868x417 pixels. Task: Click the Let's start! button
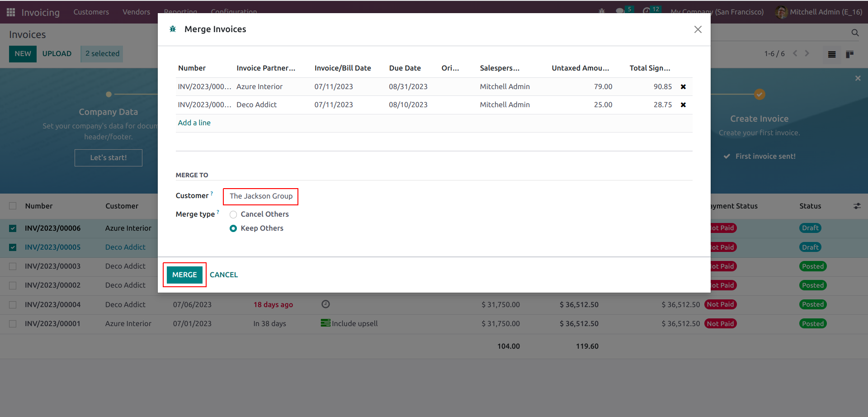click(x=108, y=158)
